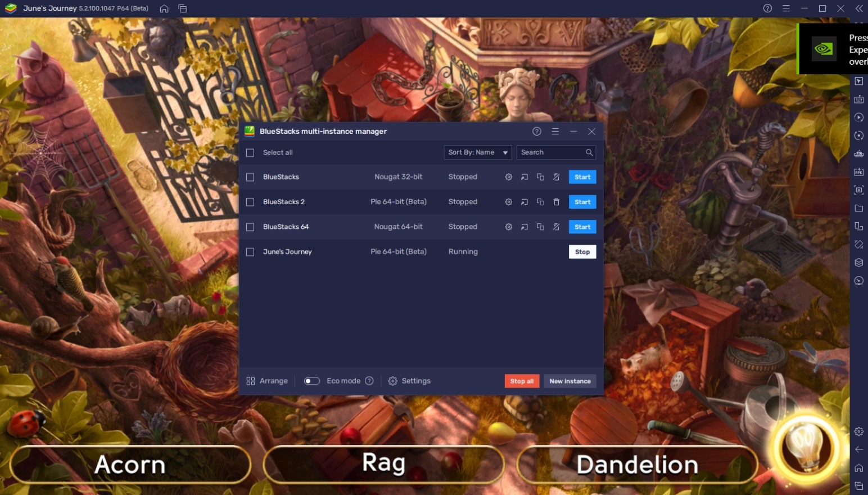Image resolution: width=868 pixels, height=495 pixels.
Task: Click the Eco mode help icon
Action: click(369, 381)
